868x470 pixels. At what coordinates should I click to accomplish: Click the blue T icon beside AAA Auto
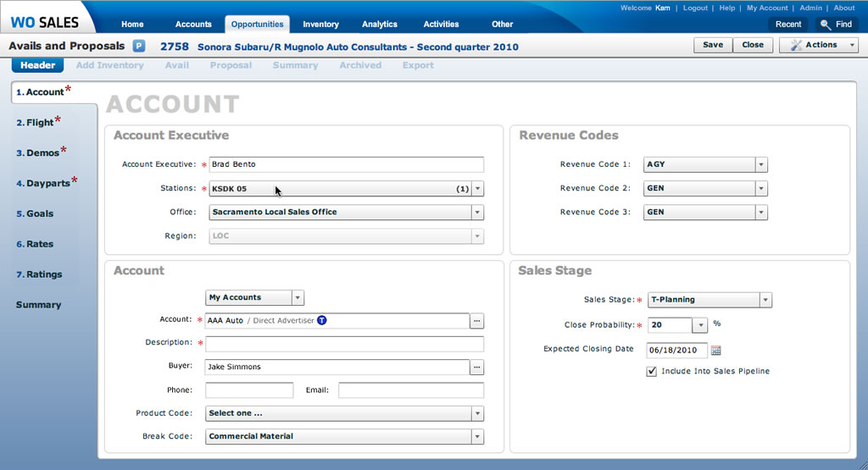[322, 321]
